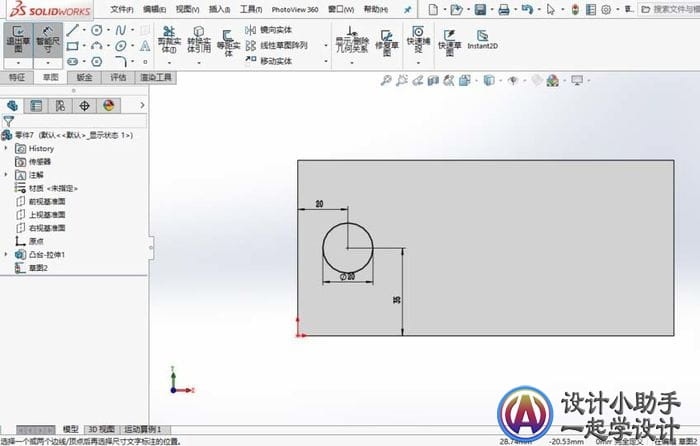700x446 pixels.
Task: Select the Point sketch tool
Action: pos(145,62)
